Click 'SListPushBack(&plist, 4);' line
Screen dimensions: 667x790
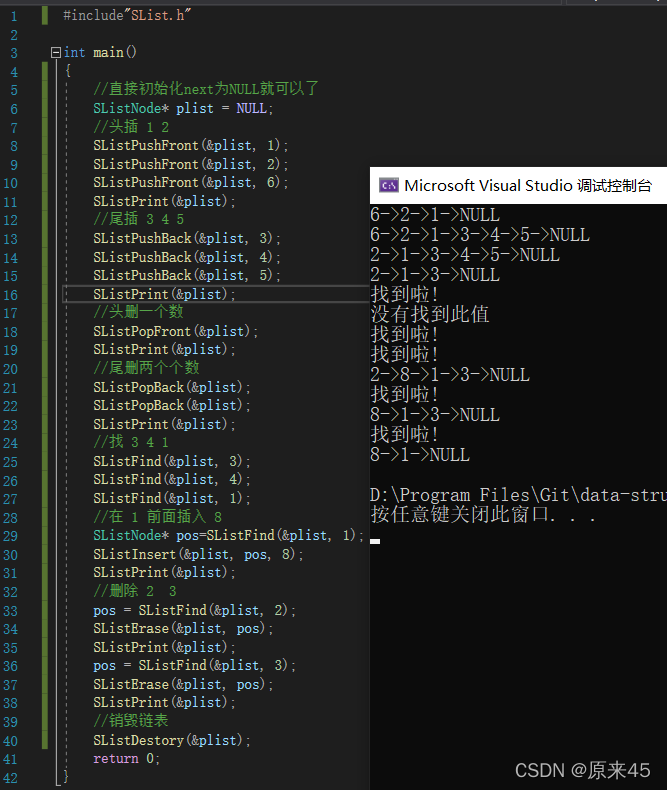[x=187, y=257]
